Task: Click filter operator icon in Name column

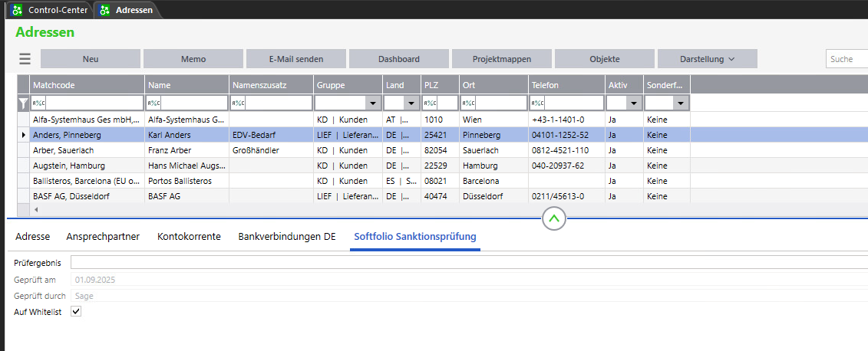Action: [153, 103]
